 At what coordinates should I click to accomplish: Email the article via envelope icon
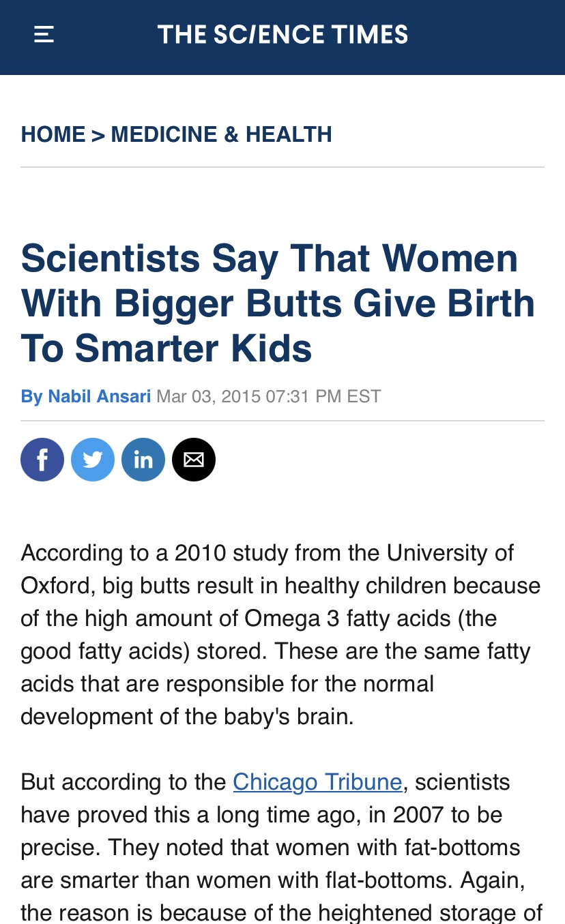click(x=194, y=460)
